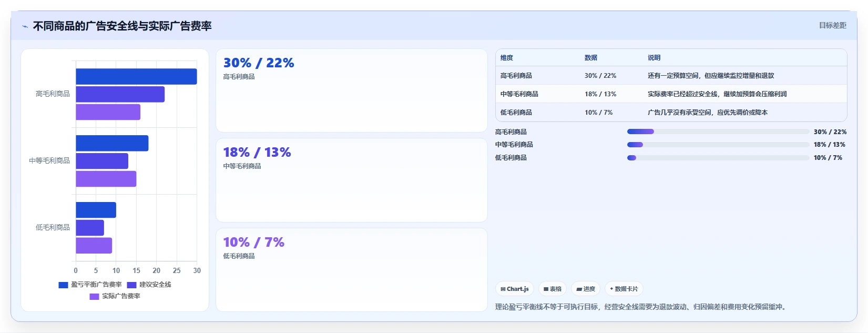Click the 中等毛利商品 caption under 18% / 13%
Screen dimensions: 868x333
pos(242,166)
